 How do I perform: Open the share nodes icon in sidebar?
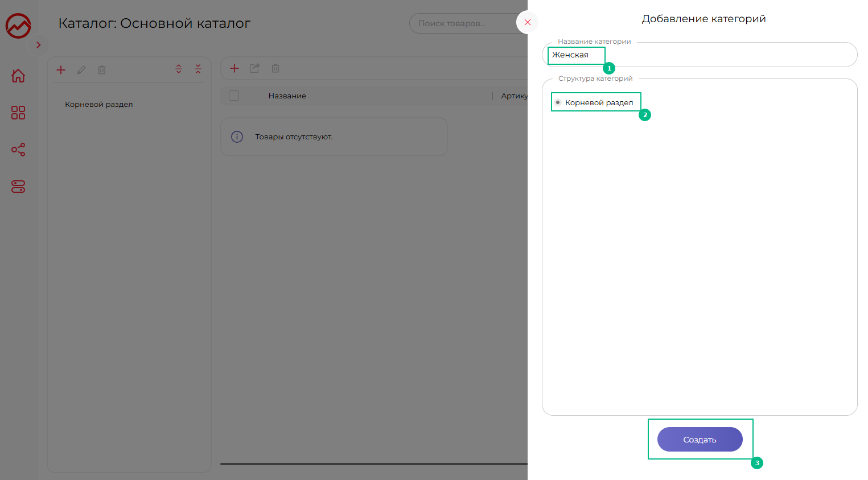click(18, 150)
